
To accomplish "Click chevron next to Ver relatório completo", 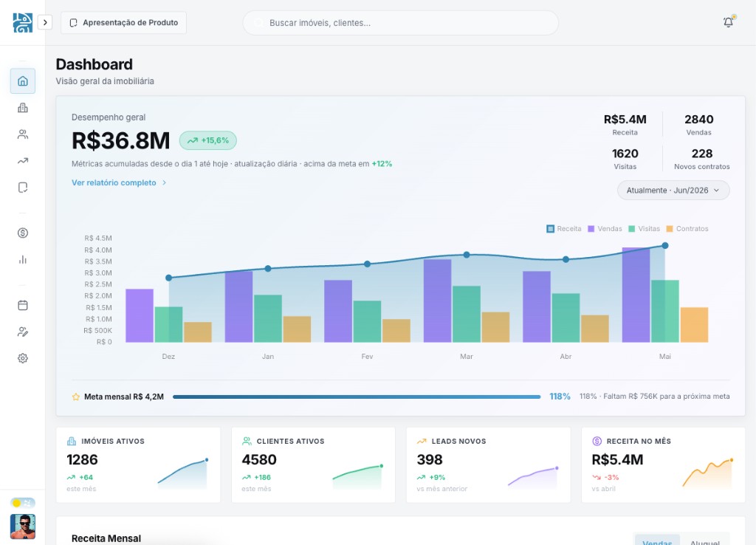I will (164, 183).
